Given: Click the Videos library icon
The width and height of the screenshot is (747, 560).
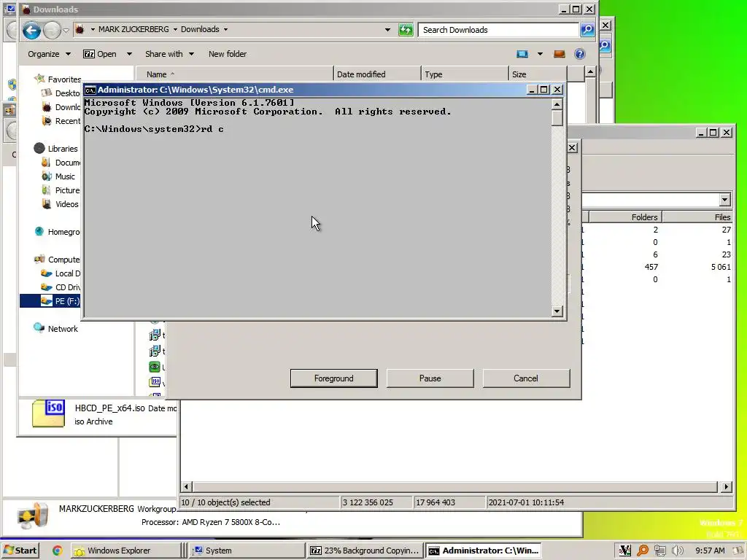Looking at the screenshot, I should (46, 204).
